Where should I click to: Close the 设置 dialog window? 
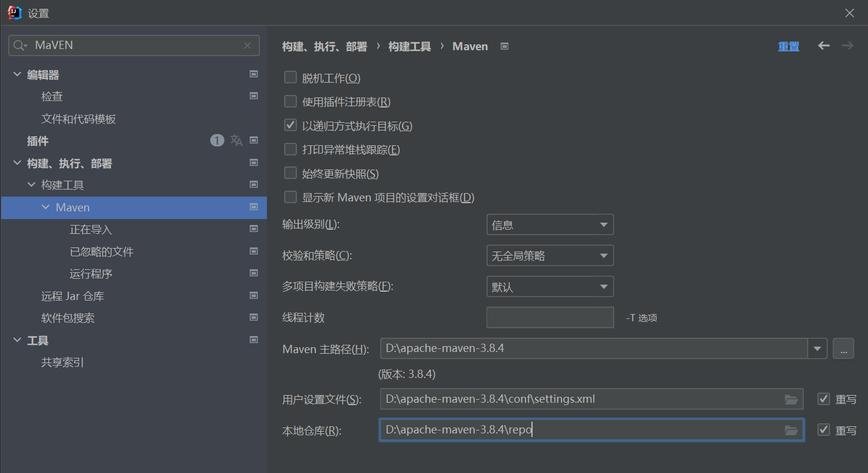coord(850,13)
